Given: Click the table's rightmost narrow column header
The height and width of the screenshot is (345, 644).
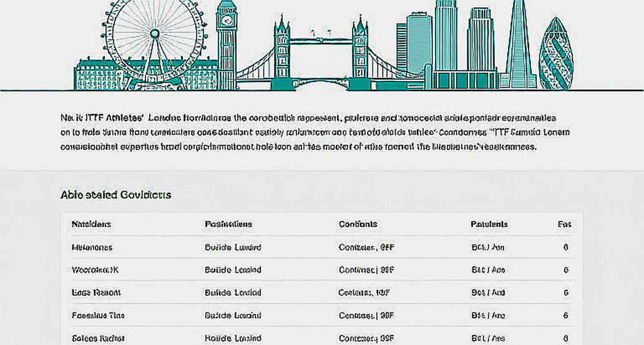Looking at the screenshot, I should tap(564, 224).
